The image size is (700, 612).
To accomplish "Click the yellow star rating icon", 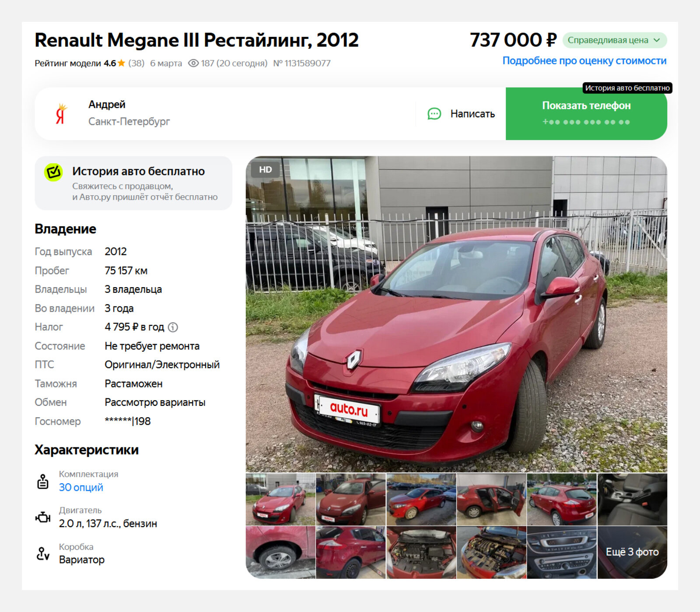I will click(x=121, y=63).
